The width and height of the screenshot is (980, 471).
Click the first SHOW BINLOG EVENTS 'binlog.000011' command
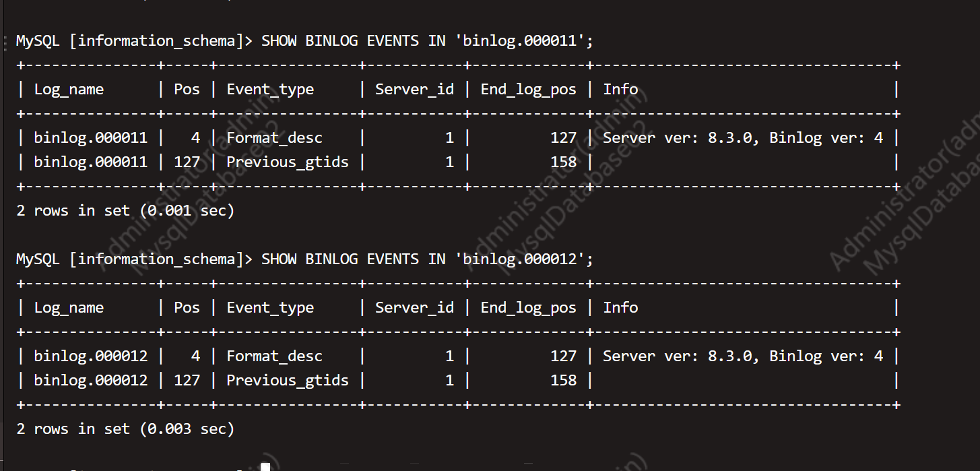click(x=427, y=40)
